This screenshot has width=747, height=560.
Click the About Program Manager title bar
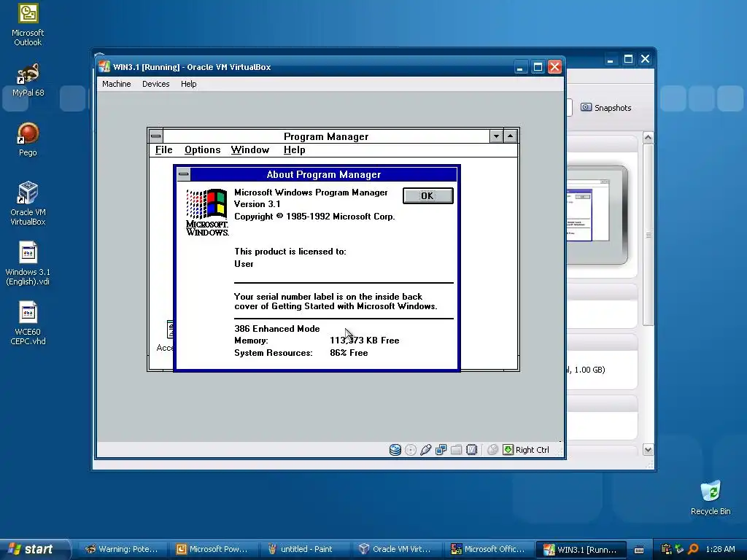(323, 174)
